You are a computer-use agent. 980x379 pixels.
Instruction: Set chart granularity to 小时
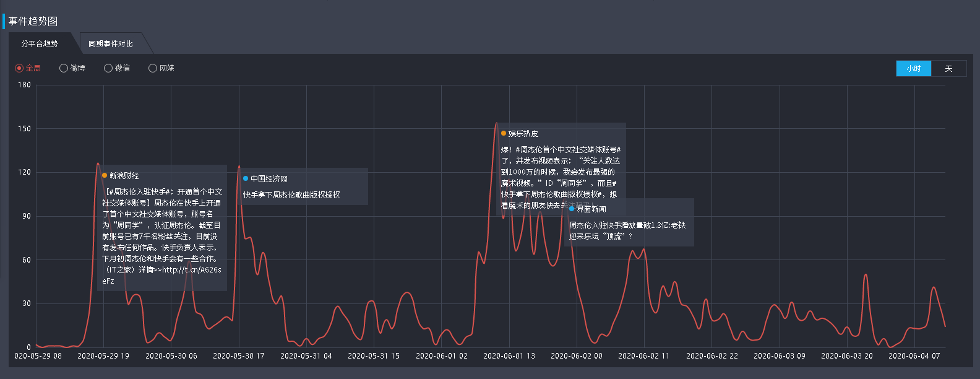913,69
